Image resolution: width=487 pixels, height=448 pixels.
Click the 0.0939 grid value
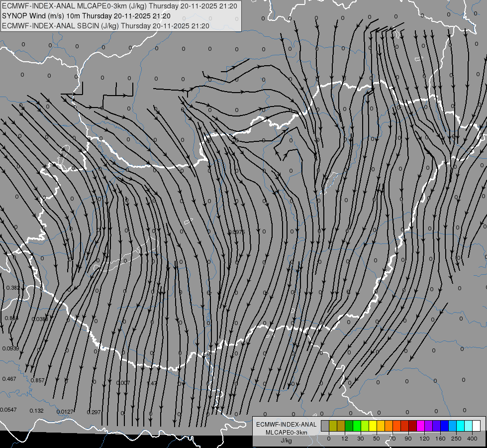coord(10,348)
